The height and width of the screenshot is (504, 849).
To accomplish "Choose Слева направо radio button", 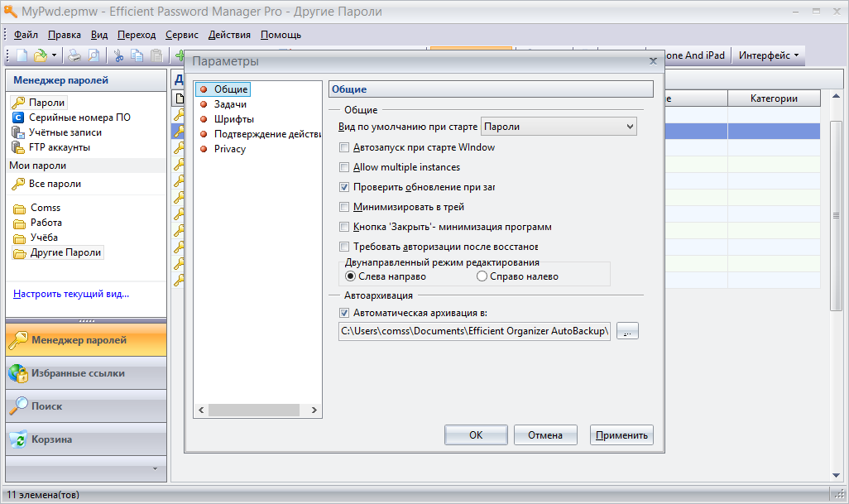I will pos(350,276).
